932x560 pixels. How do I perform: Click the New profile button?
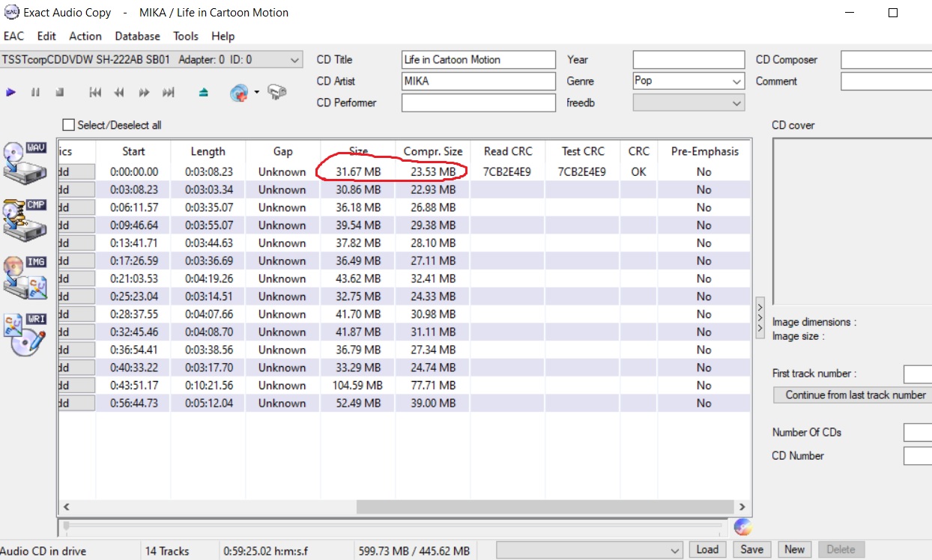pos(794,550)
